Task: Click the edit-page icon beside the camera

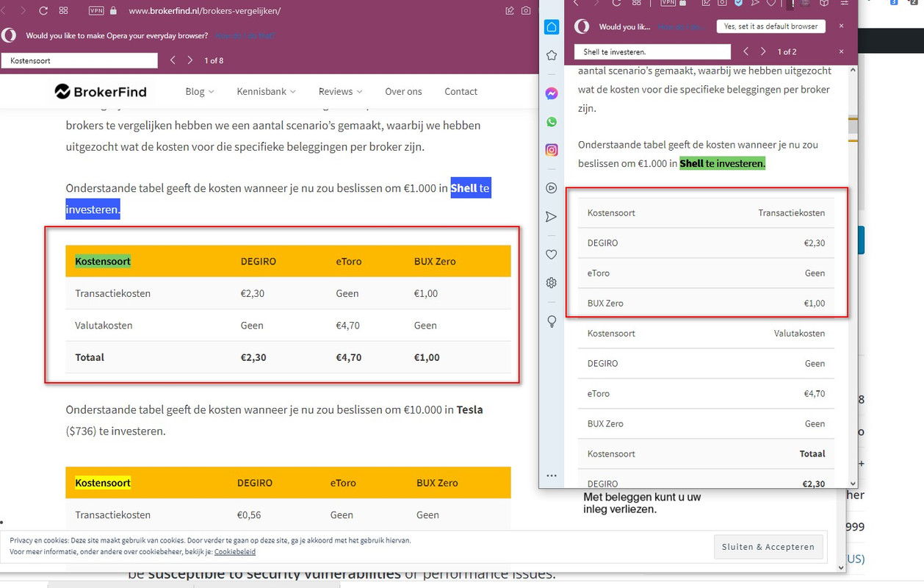Action: pyautogui.click(x=510, y=11)
